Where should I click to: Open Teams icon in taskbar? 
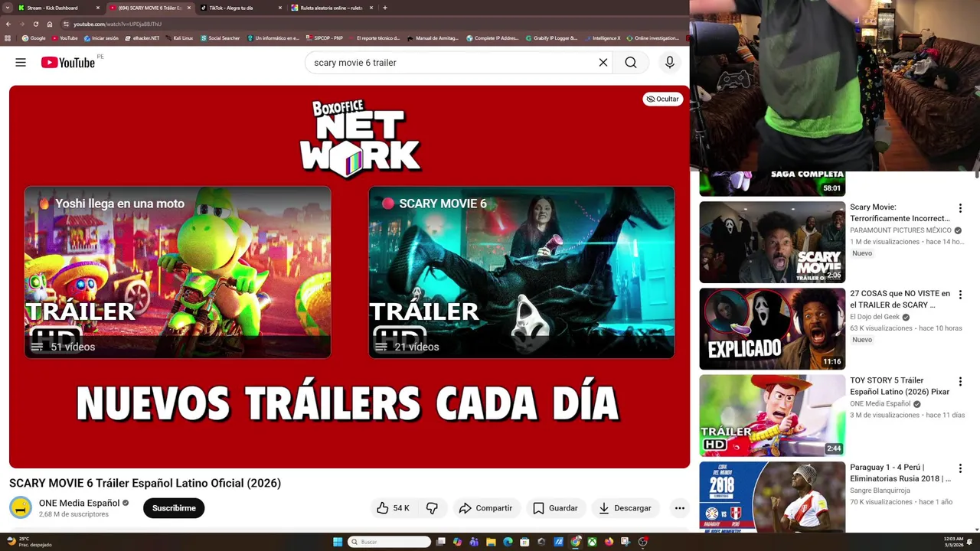[474, 542]
